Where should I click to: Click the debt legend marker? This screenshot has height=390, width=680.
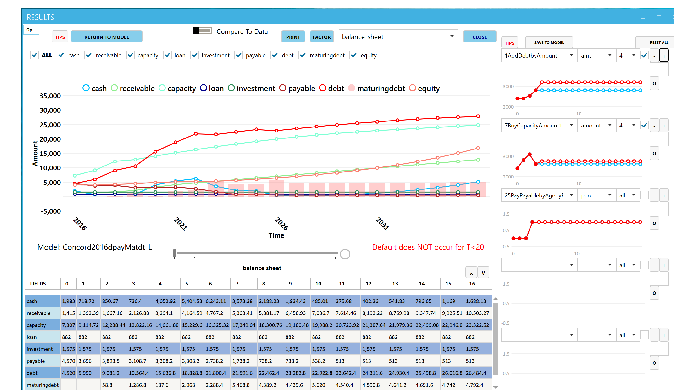click(323, 88)
